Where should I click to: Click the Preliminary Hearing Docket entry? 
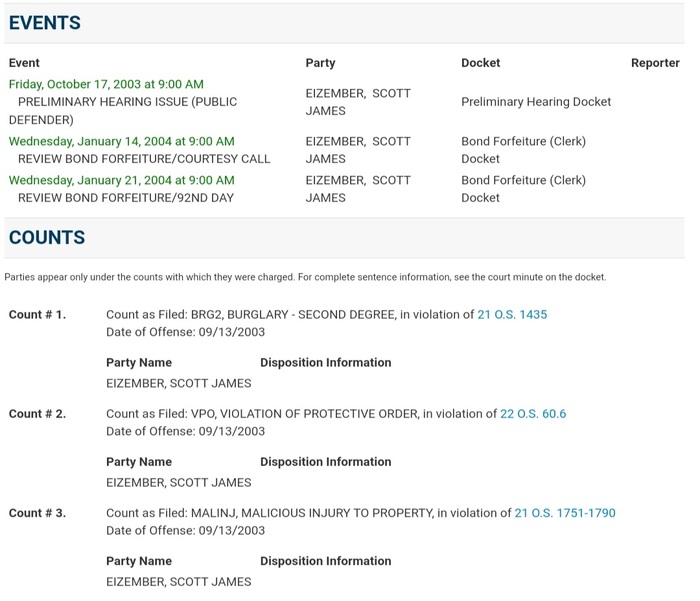point(535,102)
